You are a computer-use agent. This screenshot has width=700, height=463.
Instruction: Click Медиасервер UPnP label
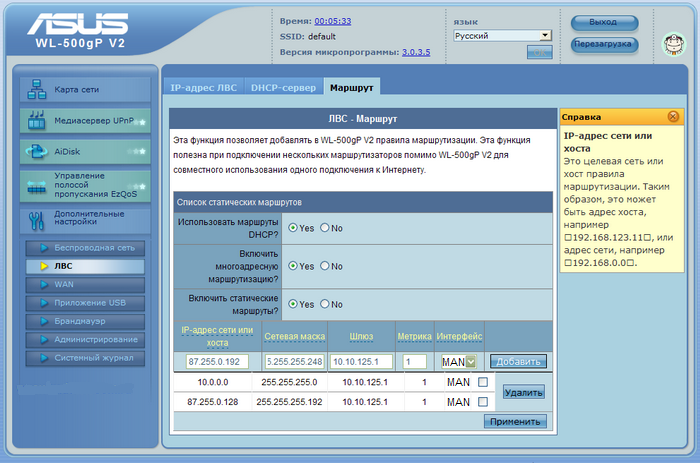[94, 121]
